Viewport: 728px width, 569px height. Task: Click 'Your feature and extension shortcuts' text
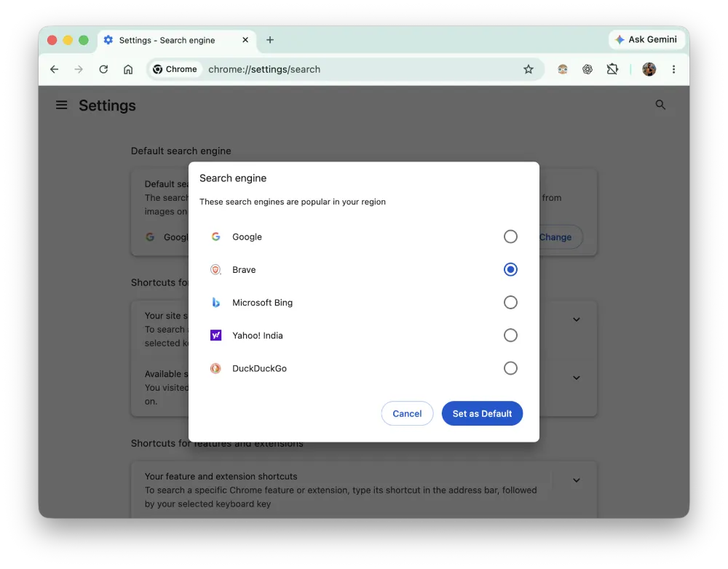221,476
